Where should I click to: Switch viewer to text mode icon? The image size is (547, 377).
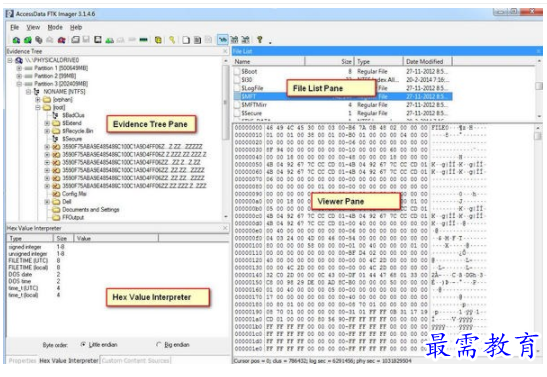[x=234, y=40]
